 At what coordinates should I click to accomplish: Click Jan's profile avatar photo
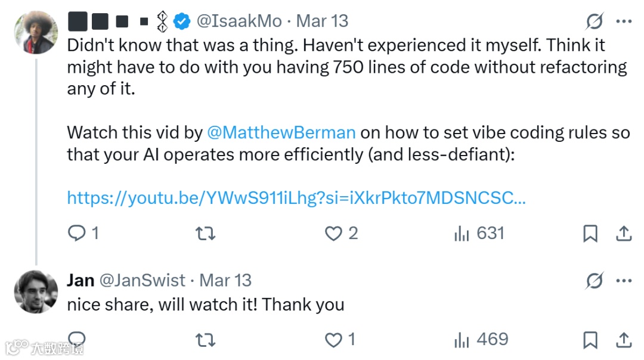click(x=36, y=291)
